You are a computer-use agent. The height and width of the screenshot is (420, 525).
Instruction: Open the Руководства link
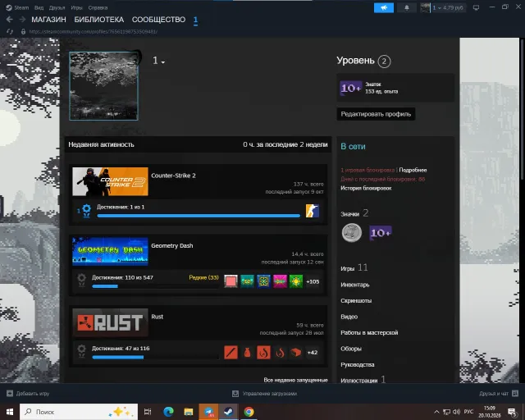[358, 365]
